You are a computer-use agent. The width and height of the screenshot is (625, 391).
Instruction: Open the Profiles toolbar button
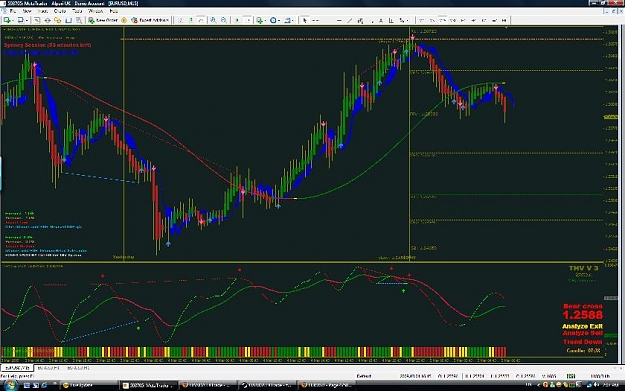coord(21,20)
